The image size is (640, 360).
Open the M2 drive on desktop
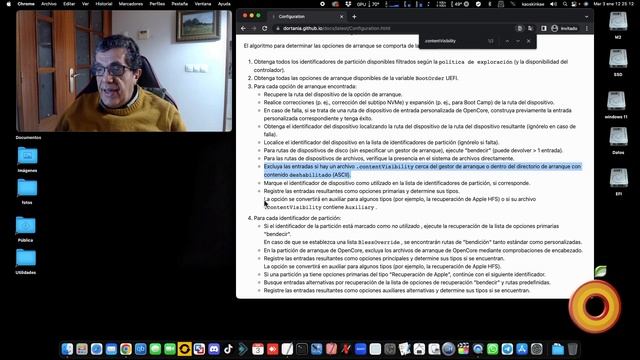click(x=618, y=22)
